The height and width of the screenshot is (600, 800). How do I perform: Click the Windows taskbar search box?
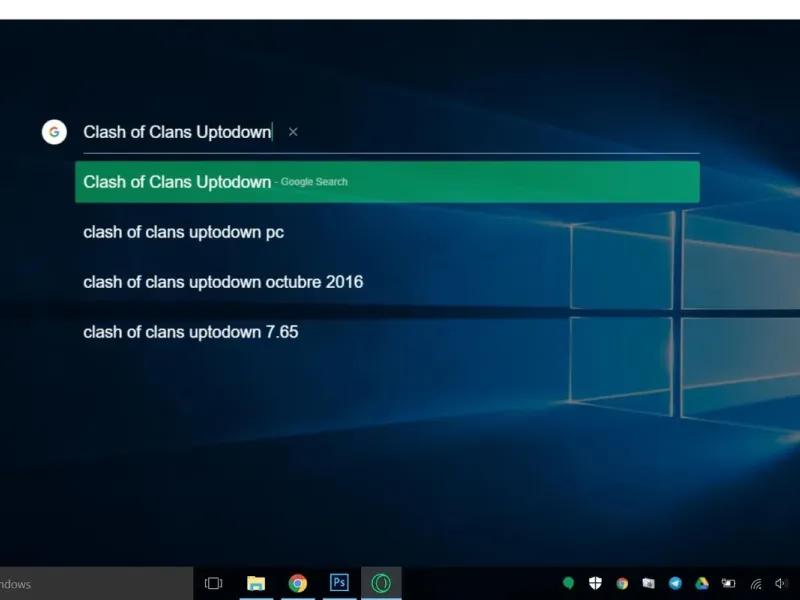[x=96, y=584]
